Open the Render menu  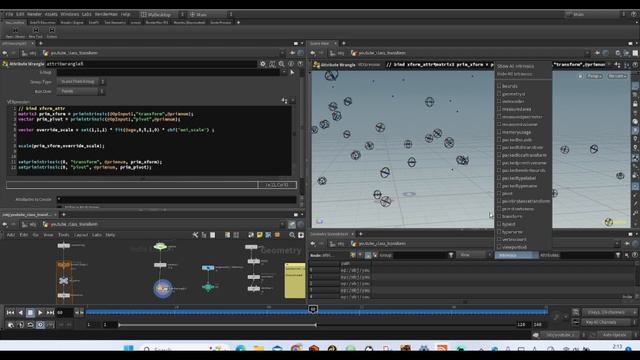[x=34, y=14]
